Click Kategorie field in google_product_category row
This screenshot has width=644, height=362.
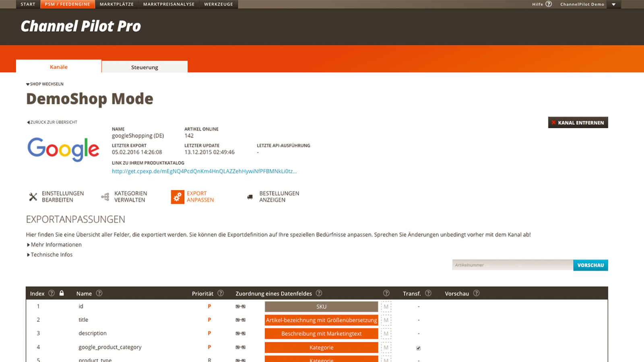(x=321, y=347)
